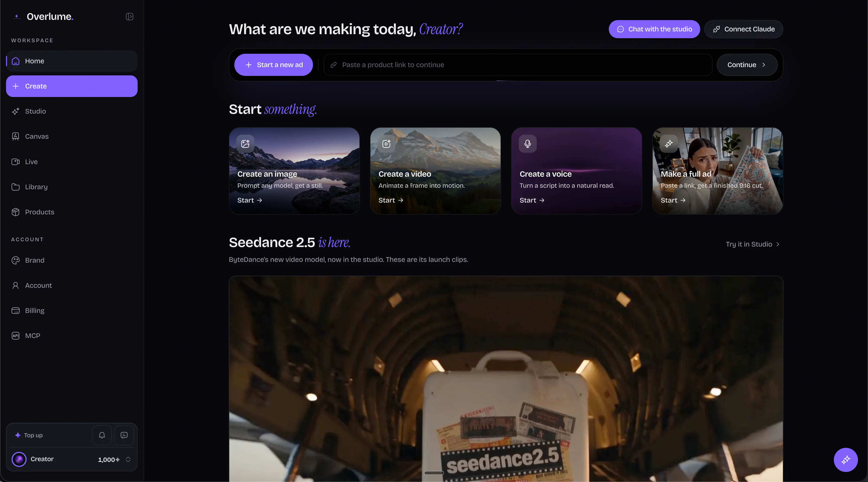Open the Library folder

72,187
